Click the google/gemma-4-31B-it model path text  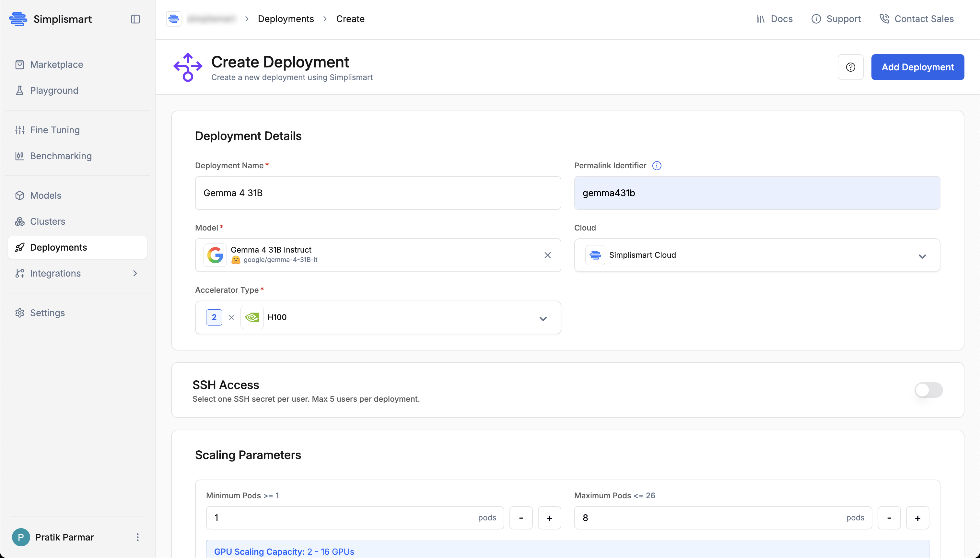tap(280, 260)
